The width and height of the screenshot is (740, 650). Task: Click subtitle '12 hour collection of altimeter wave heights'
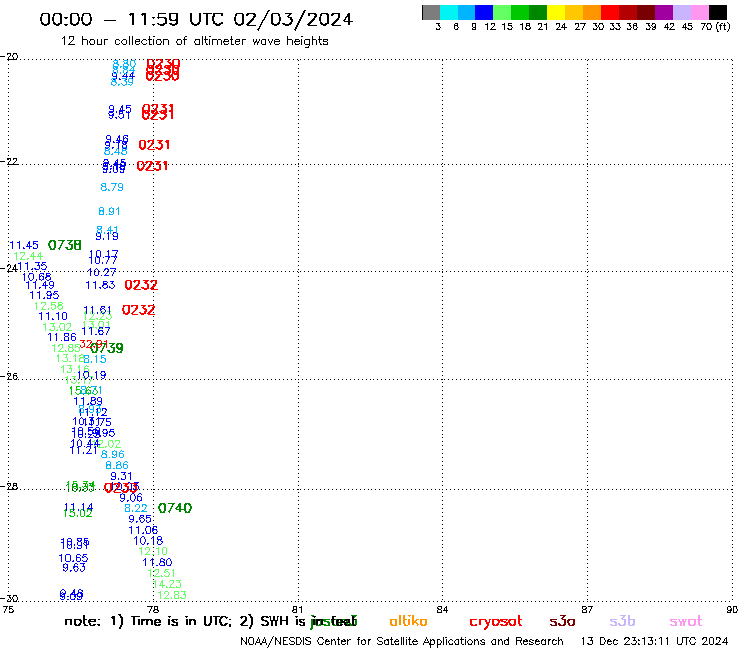[194, 41]
